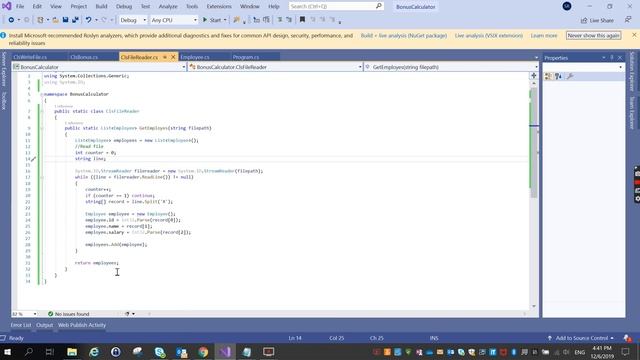Click the Navigate Backward toolbar icon
Viewport: 640px width, 360px height.
(11, 20)
